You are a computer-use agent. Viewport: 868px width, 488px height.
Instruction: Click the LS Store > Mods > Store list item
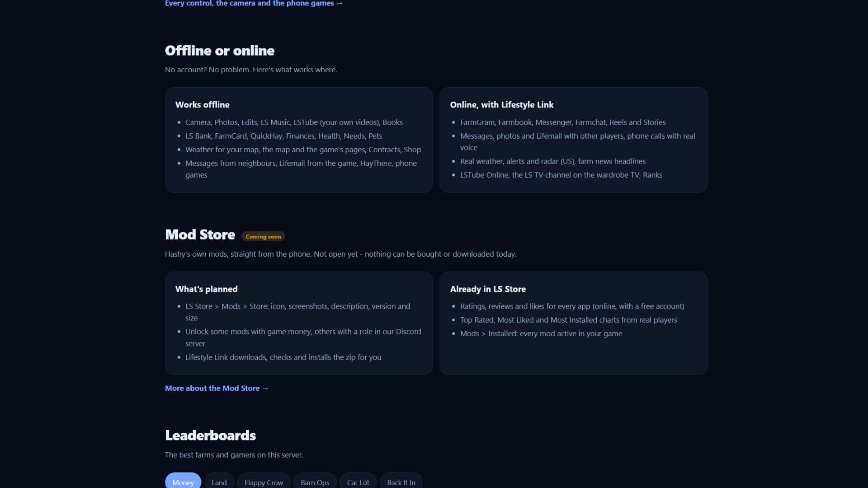click(x=298, y=312)
